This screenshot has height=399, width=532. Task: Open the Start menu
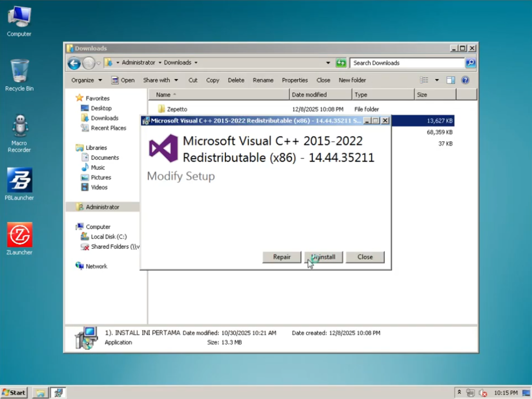click(x=13, y=392)
